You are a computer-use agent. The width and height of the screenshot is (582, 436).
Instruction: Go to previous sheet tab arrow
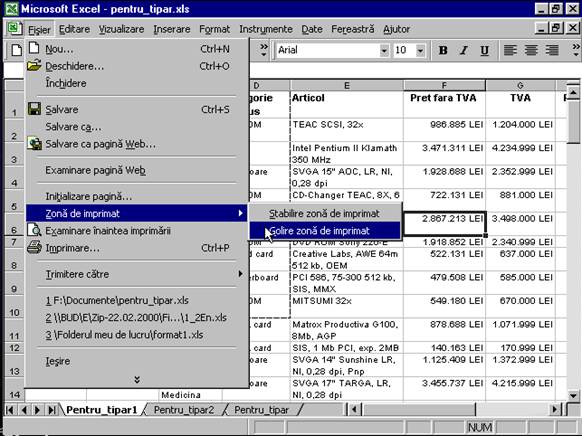point(24,410)
